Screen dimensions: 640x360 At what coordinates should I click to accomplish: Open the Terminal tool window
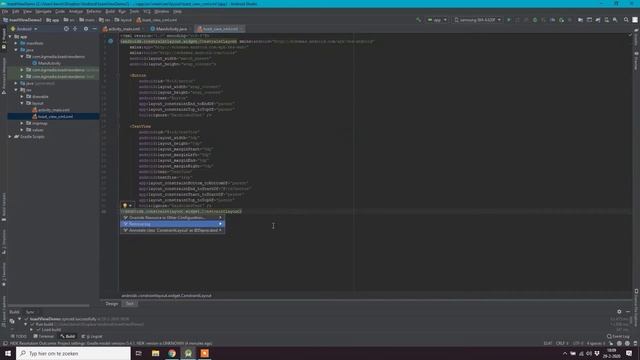pyautogui.click(x=44, y=337)
